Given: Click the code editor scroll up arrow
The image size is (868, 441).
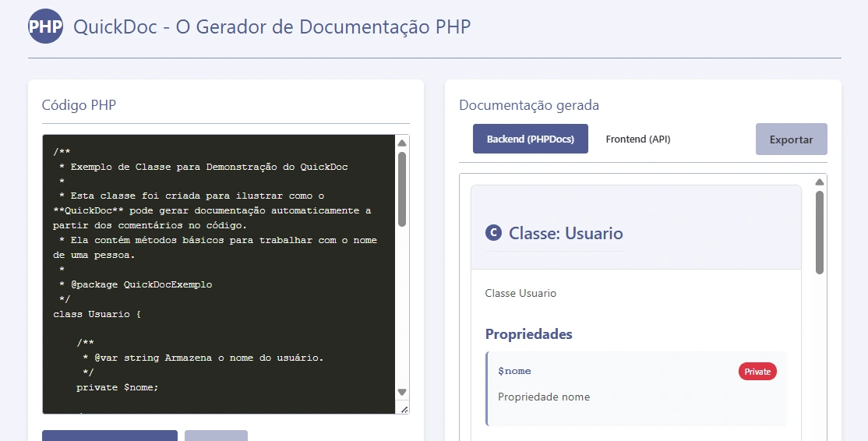Looking at the screenshot, I should pyautogui.click(x=402, y=143).
